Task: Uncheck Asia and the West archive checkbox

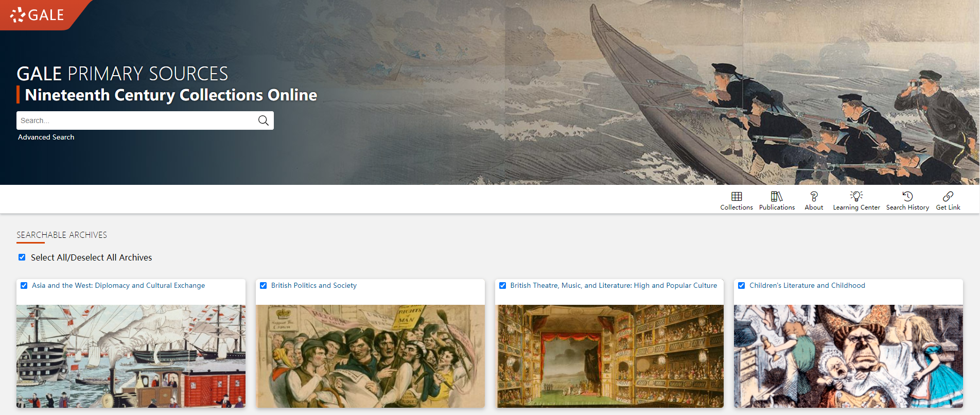Action: pos(24,286)
